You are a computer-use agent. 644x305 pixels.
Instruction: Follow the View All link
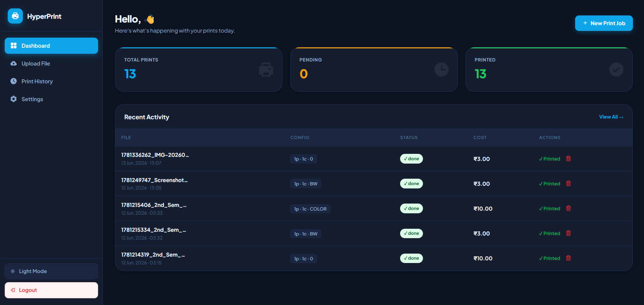tap(611, 117)
